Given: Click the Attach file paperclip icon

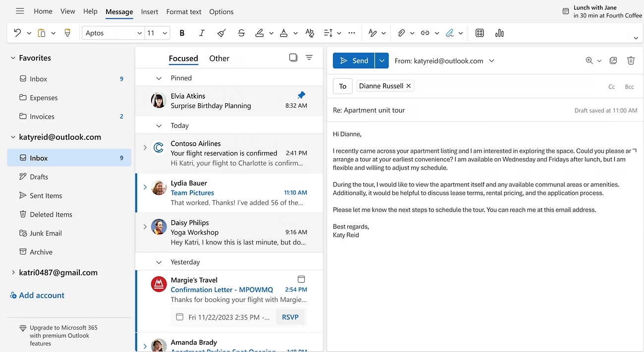Looking at the screenshot, I should (401, 33).
